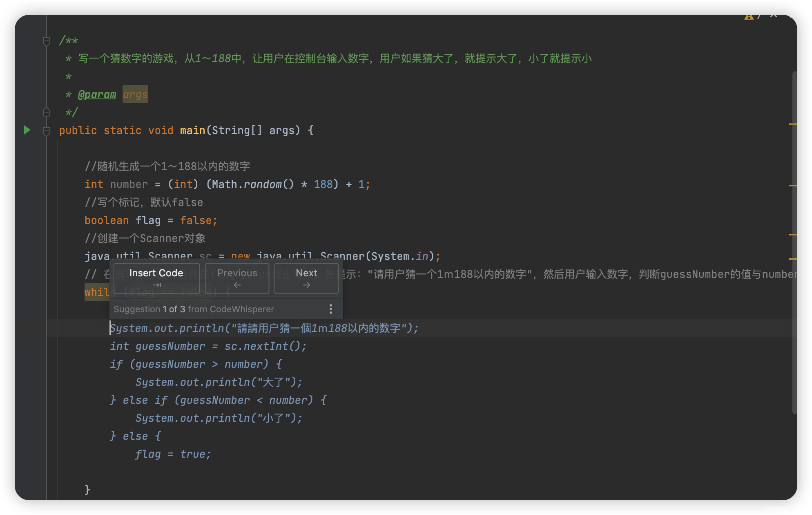The height and width of the screenshot is (515, 812).
Task: Collapse the main method fold toggle
Action: pos(47,131)
